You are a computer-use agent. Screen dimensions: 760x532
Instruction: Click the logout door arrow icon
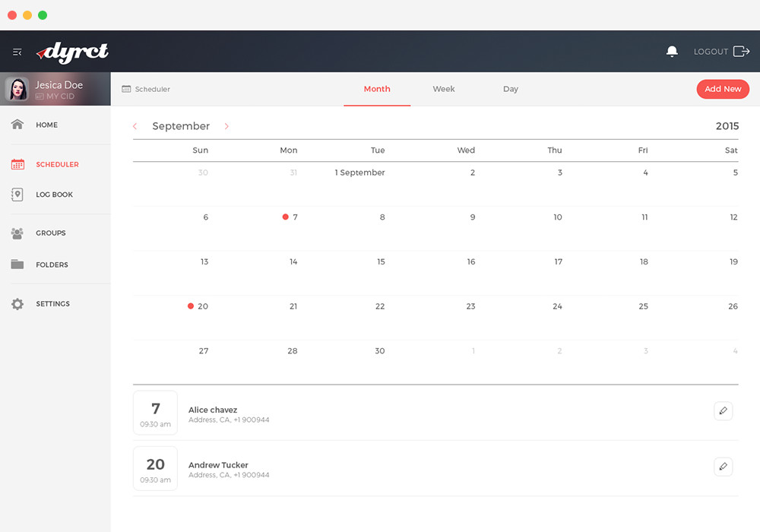coord(742,52)
